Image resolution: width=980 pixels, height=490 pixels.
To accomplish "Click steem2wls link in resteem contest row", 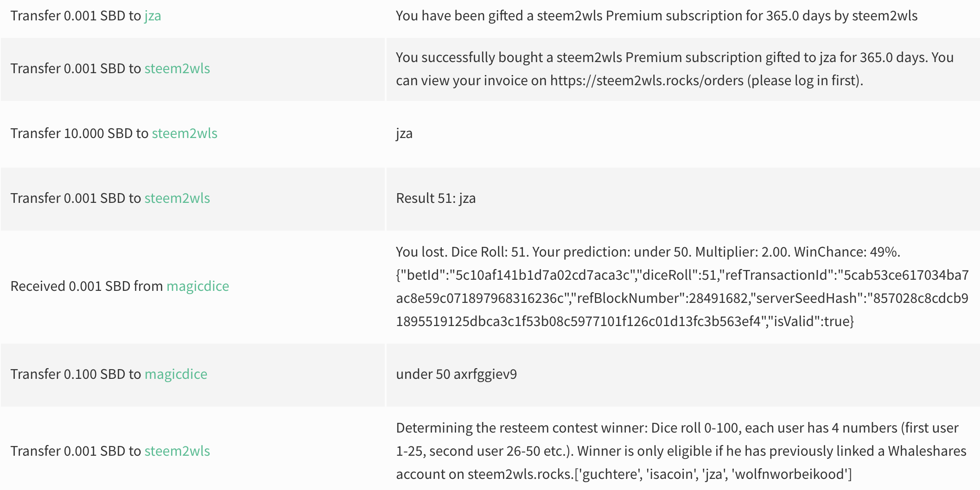I will pyautogui.click(x=177, y=451).
